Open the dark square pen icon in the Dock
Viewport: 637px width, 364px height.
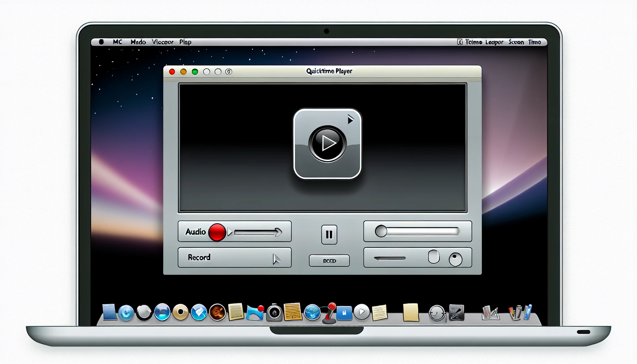456,313
